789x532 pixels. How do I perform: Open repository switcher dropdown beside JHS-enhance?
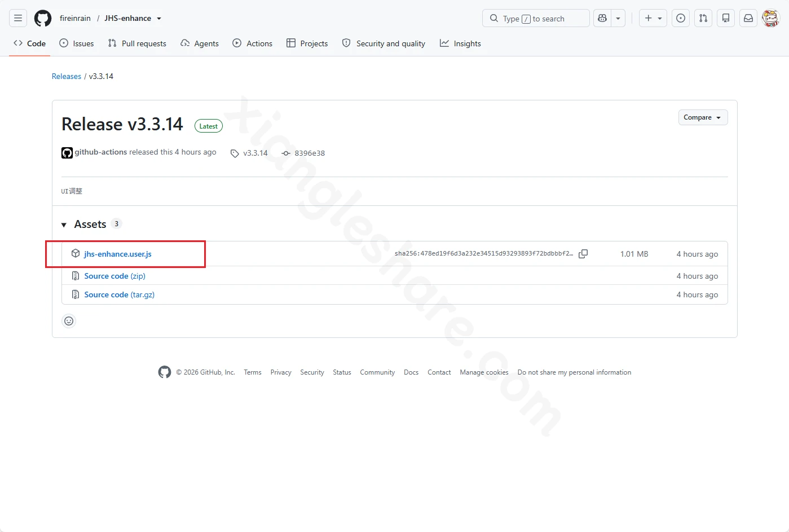[x=159, y=19]
